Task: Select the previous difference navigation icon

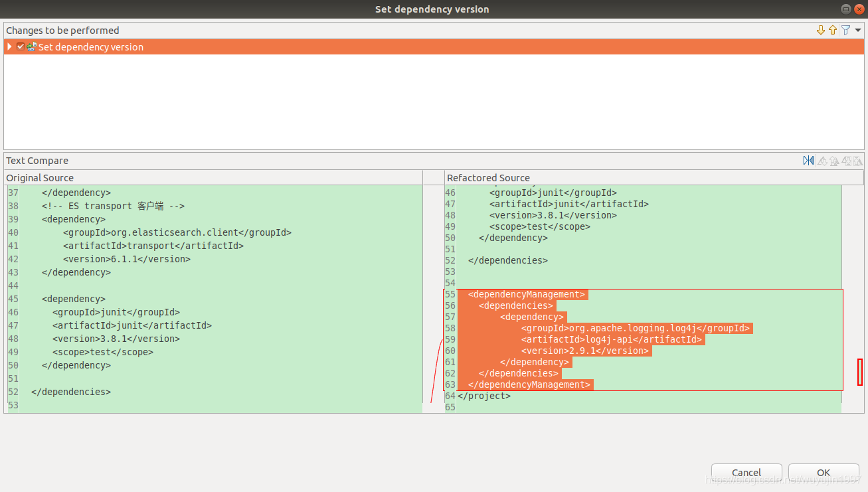Action: click(834, 161)
